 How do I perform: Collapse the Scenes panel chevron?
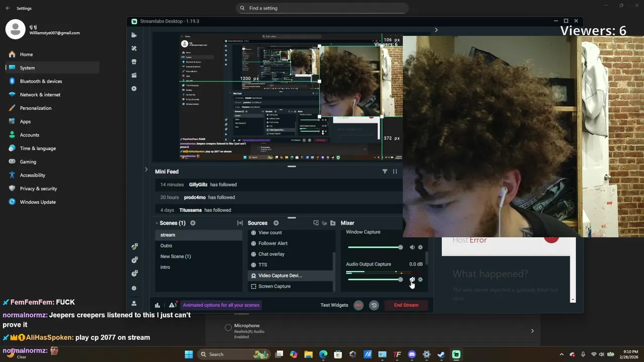[x=156, y=223]
